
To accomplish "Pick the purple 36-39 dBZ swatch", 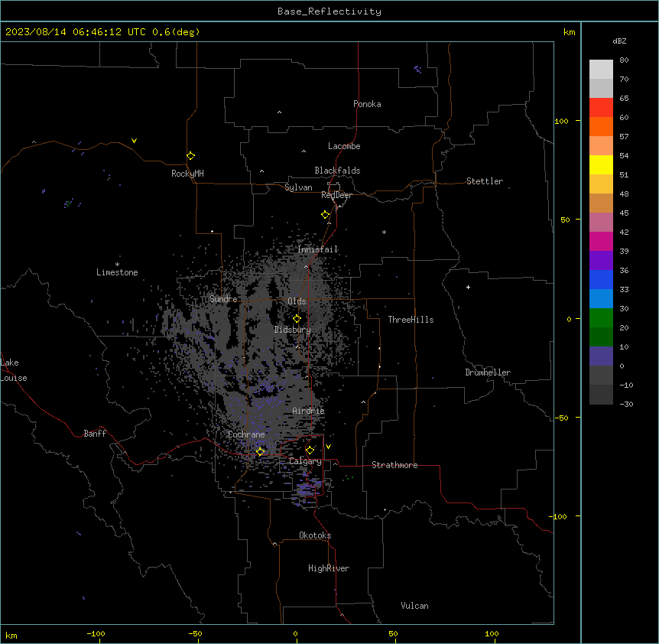I will (601, 261).
